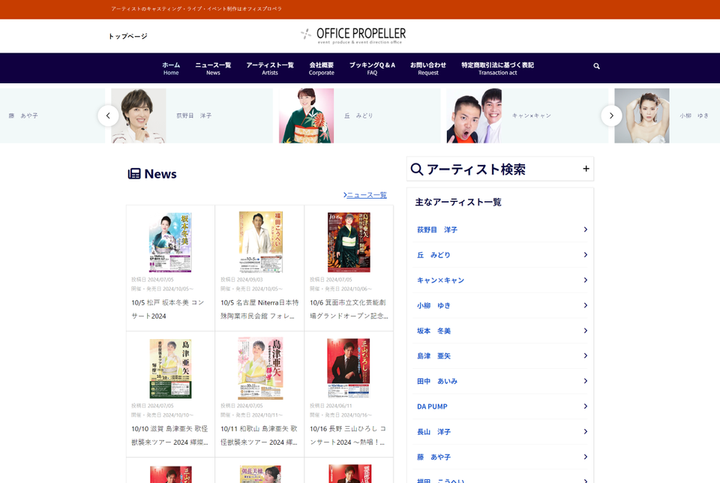Open 荻野目 洋子 in artist list
720x483 pixels.
tap(501, 230)
